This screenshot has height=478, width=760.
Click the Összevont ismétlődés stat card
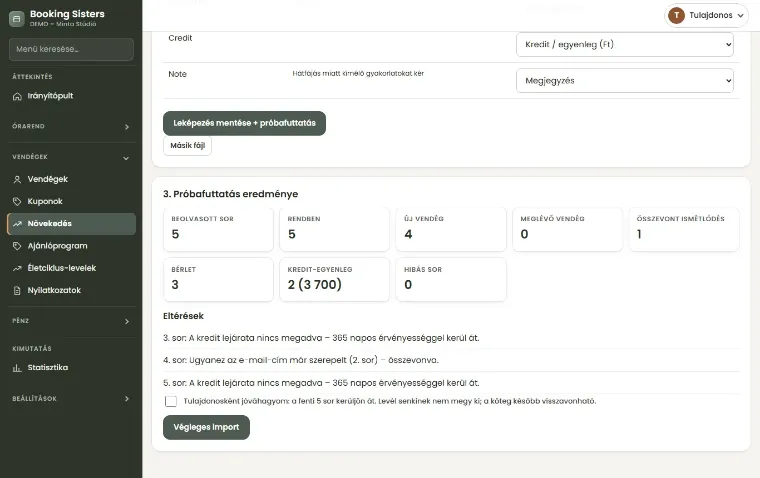coord(684,229)
